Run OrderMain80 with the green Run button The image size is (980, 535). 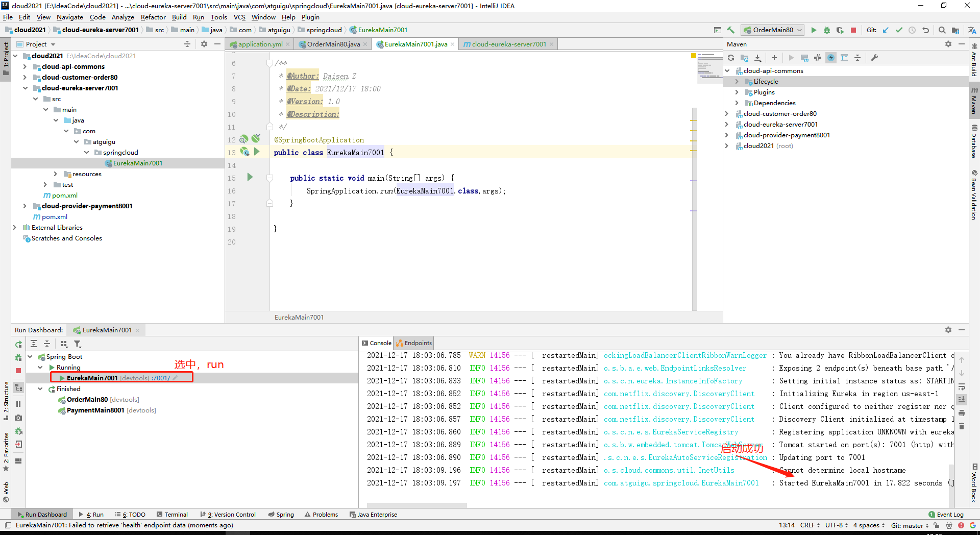[814, 30]
